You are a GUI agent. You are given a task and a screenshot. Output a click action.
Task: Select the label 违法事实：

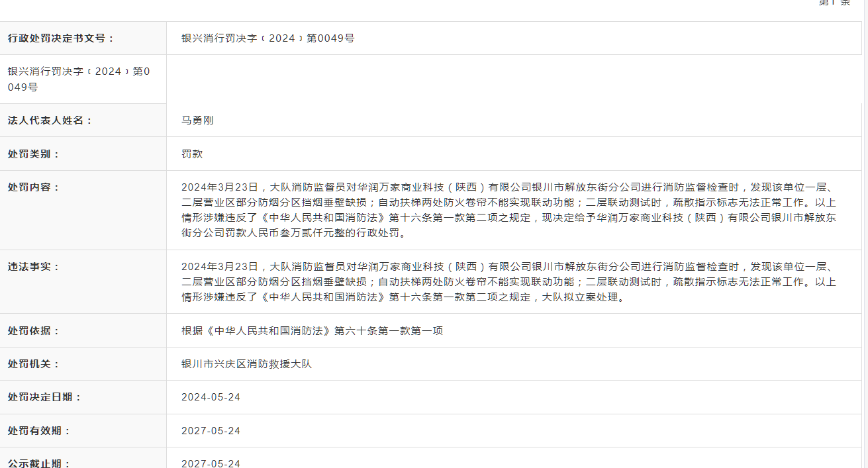pyautogui.click(x=34, y=267)
